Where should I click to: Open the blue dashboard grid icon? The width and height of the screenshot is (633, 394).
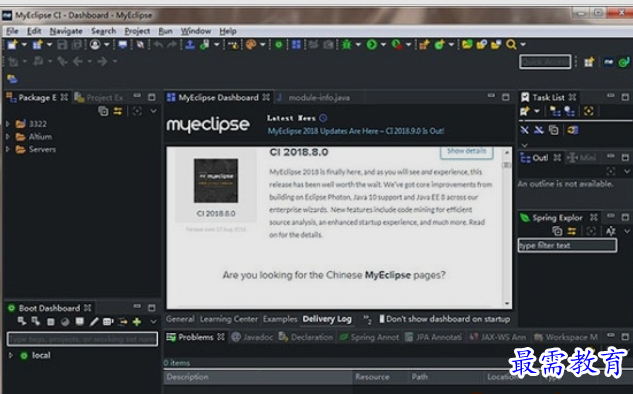pyautogui.click(x=296, y=44)
